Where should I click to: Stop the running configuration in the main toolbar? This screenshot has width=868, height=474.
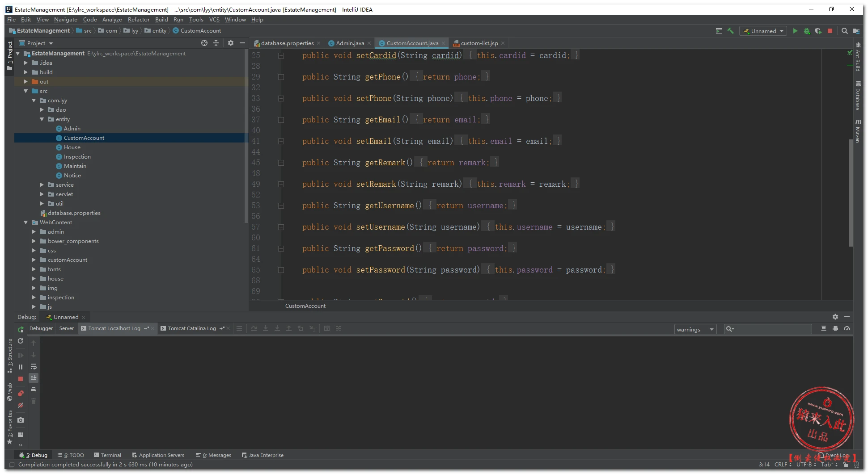(x=830, y=31)
